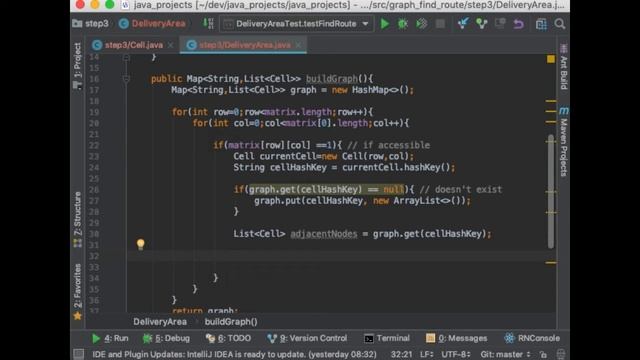Click IDE and Plugin Updates status message
The image size is (640, 360).
click(234, 354)
